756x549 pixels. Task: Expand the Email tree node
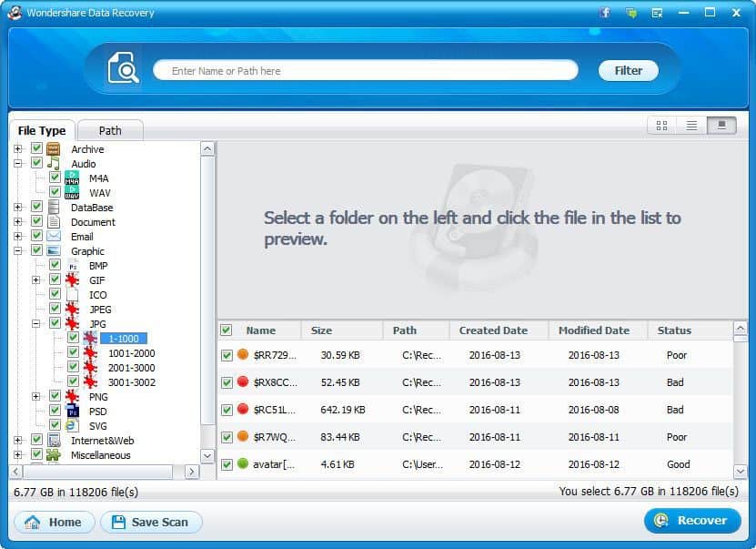(18, 237)
